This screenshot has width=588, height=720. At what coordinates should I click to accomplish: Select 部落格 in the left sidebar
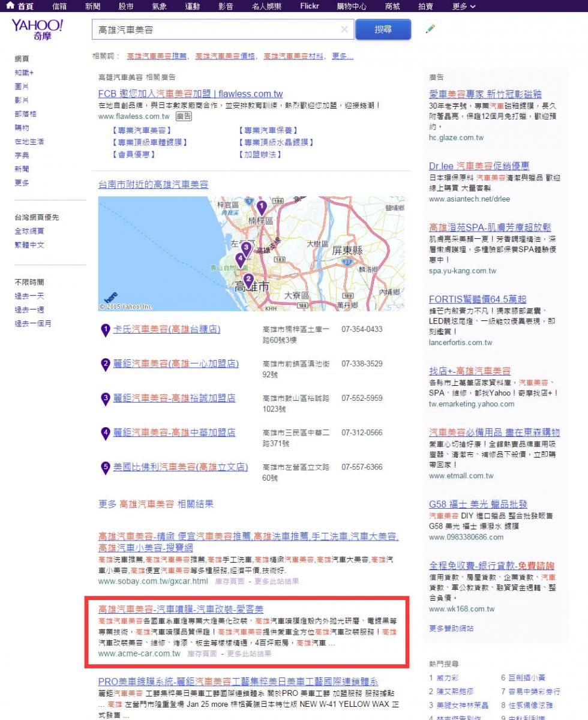25,114
